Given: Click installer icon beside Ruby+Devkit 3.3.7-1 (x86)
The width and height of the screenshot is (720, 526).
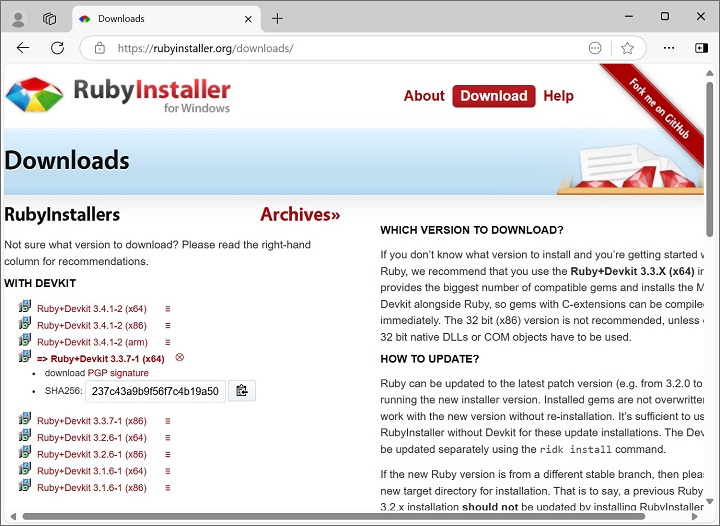Looking at the screenshot, I should pos(25,419).
